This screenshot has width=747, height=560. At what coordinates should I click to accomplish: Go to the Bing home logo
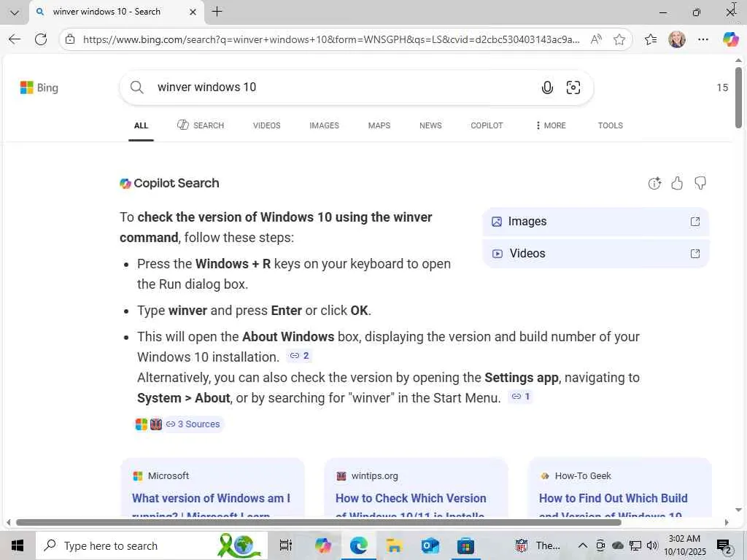pyautogui.click(x=39, y=87)
